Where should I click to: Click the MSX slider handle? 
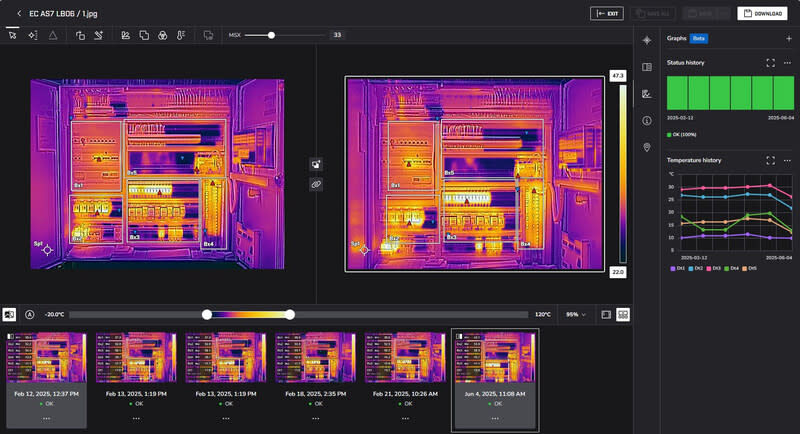[271, 35]
